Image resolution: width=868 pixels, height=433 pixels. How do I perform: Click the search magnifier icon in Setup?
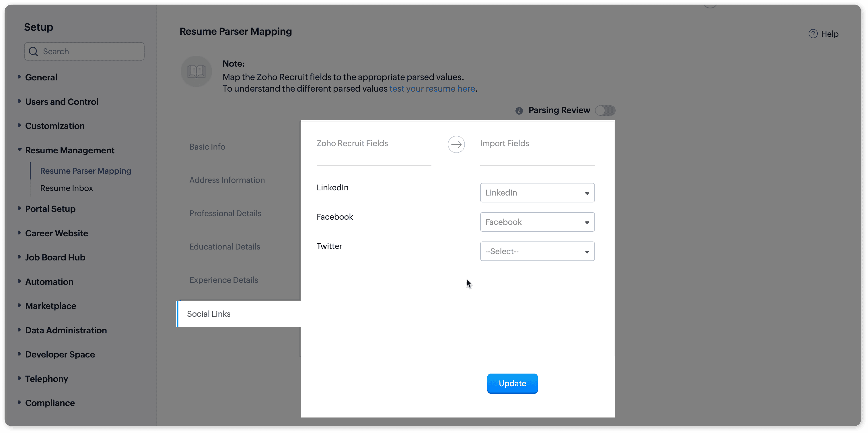(33, 51)
